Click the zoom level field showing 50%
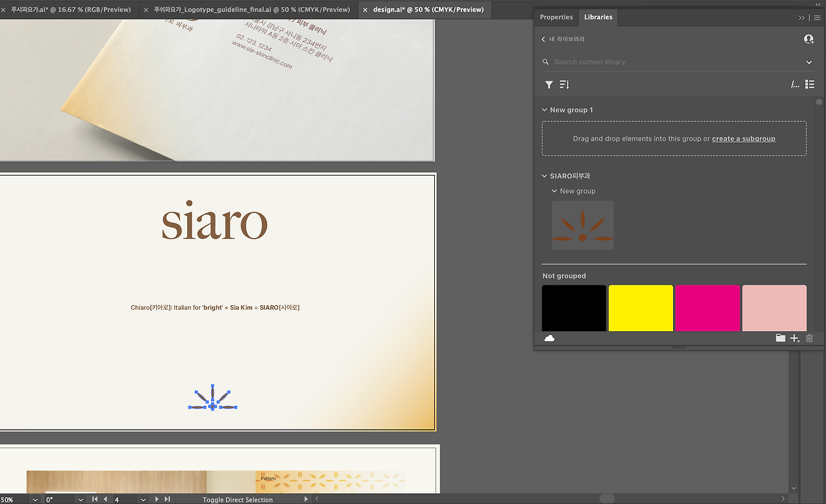 (x=14, y=499)
